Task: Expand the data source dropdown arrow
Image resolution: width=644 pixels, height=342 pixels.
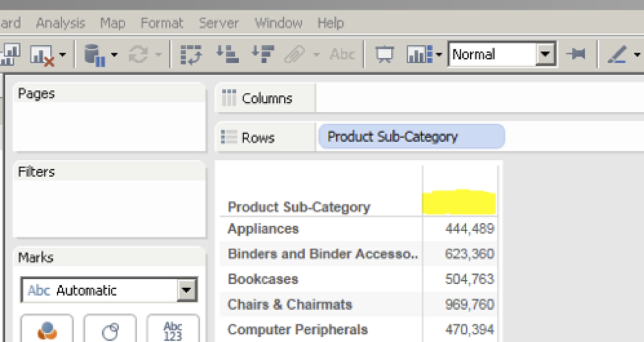Action: (114, 54)
